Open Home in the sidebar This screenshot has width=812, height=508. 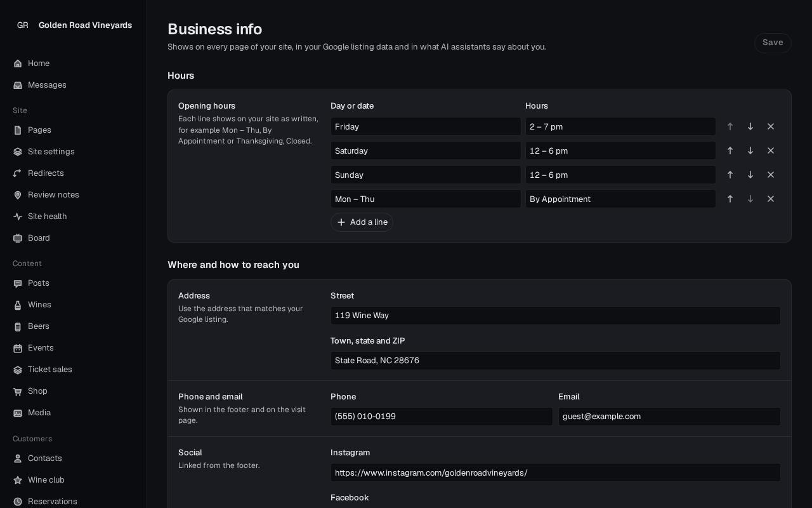click(74, 63)
